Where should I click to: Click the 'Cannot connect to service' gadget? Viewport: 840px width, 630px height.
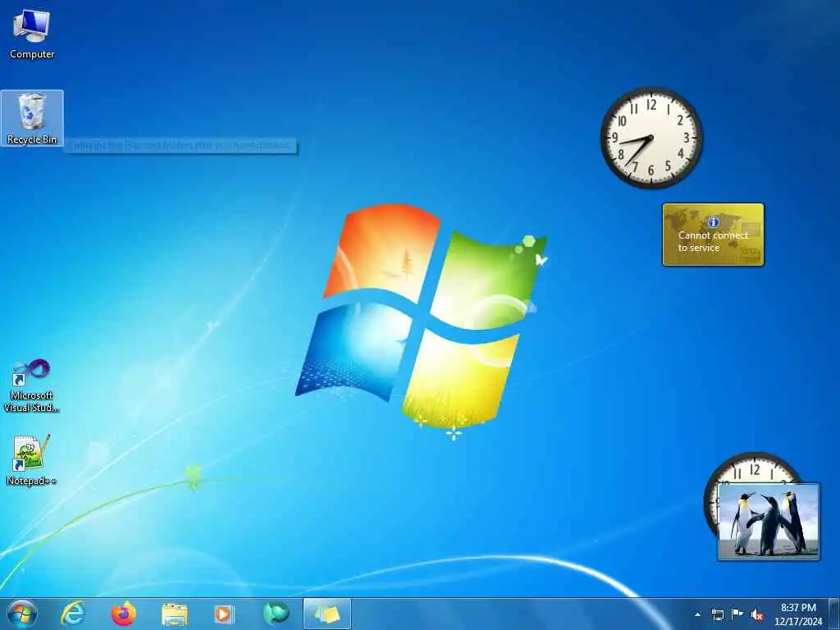click(713, 235)
